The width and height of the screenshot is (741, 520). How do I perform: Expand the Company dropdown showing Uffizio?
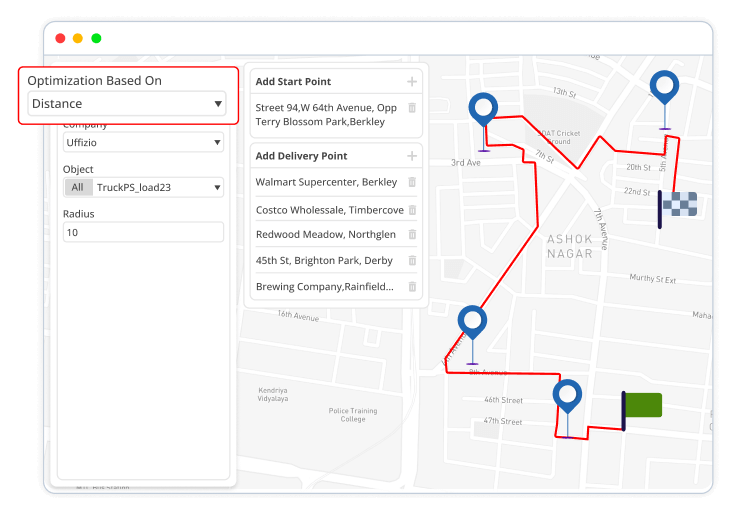pos(143,144)
